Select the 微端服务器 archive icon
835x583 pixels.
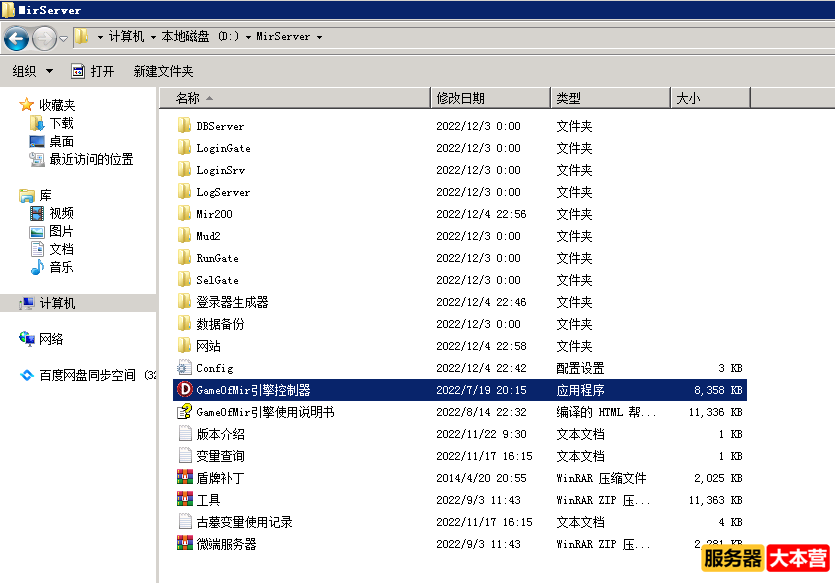[x=184, y=544]
